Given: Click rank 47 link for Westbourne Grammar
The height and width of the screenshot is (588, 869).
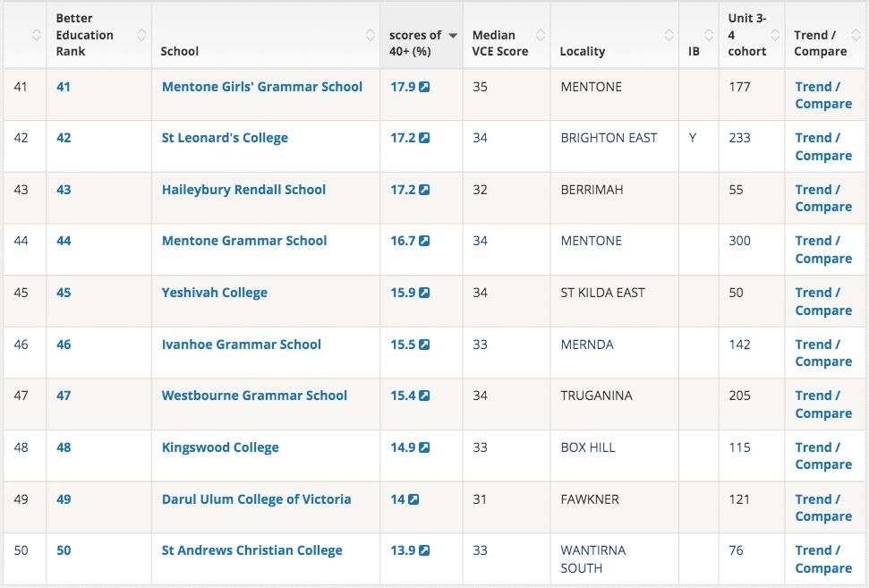Looking at the screenshot, I should pyautogui.click(x=64, y=396).
